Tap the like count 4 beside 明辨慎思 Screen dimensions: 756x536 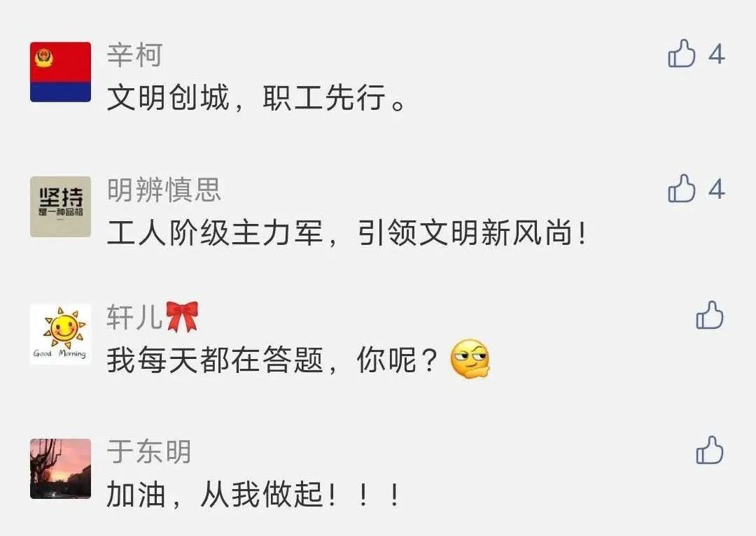pyautogui.click(x=717, y=189)
